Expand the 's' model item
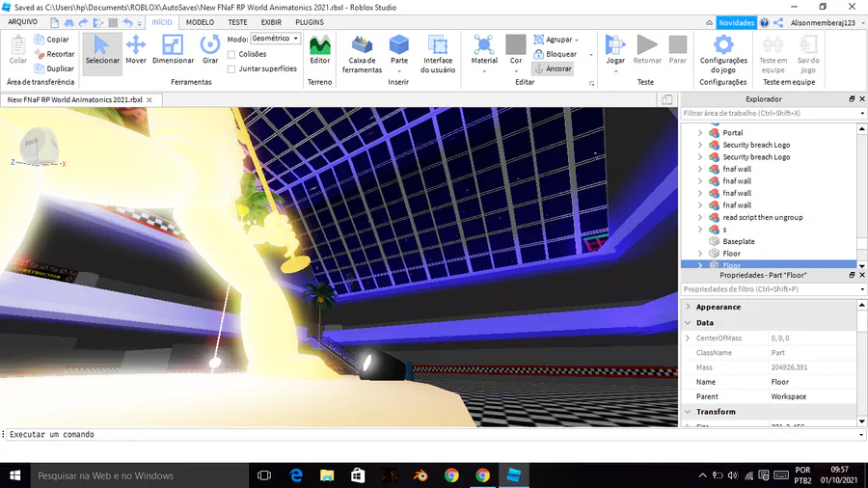This screenshot has width=868, height=488. coord(700,230)
